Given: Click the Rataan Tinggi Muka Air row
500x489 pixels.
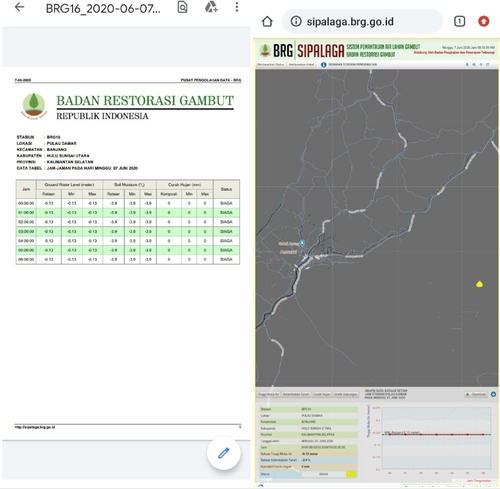Looking at the screenshot, I should (x=308, y=454).
